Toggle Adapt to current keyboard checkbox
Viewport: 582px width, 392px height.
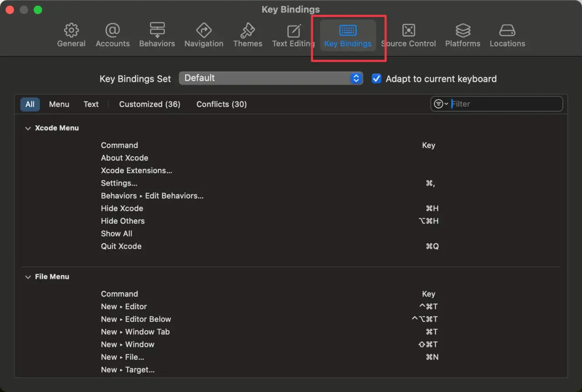376,79
